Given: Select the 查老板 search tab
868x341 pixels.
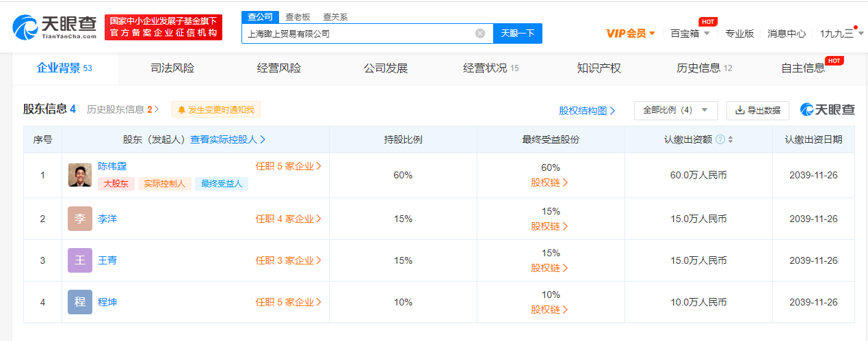Looking at the screenshot, I should click(x=297, y=17).
